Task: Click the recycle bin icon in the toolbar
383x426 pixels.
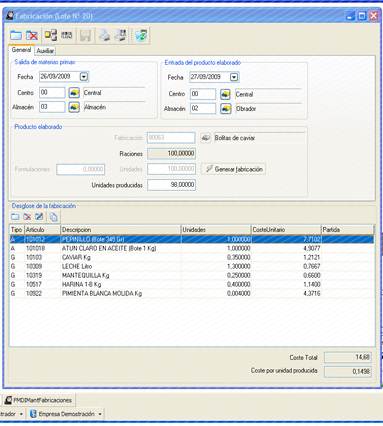Action: 141,35
